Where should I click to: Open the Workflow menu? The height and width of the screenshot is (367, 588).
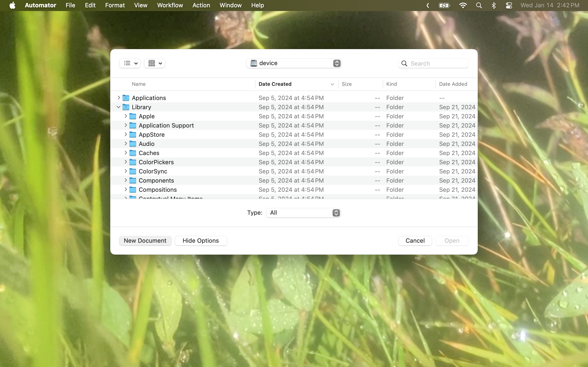pyautogui.click(x=170, y=5)
